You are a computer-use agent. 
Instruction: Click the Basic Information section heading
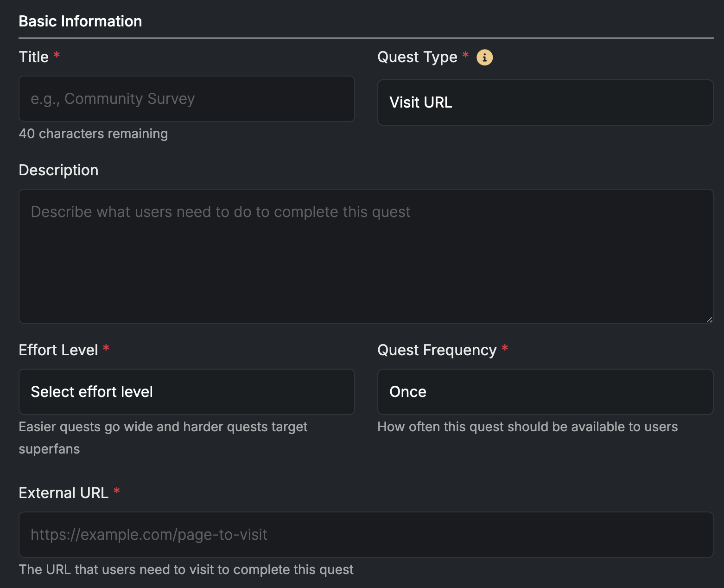click(80, 21)
